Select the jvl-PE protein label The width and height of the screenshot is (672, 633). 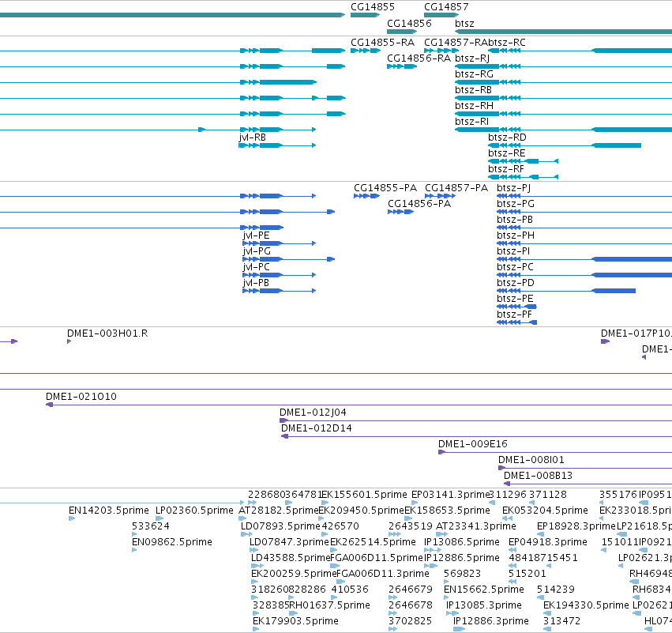[x=256, y=235]
